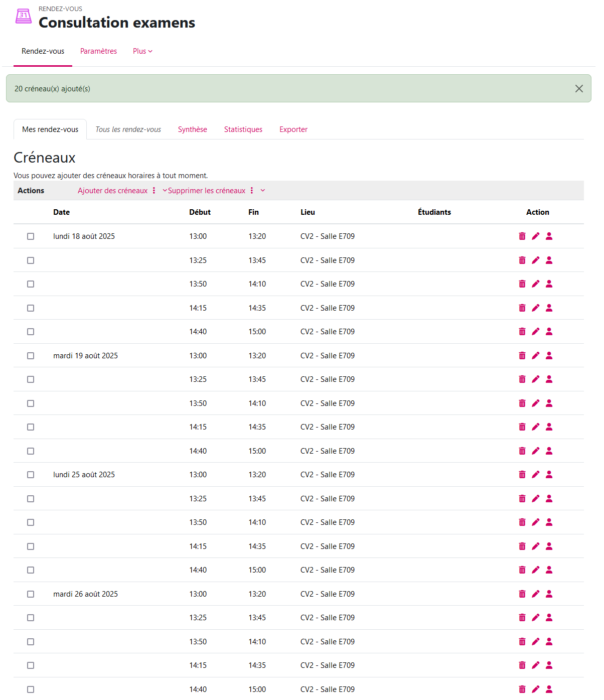Open the Paramètres tab
Image resolution: width=604 pixels, height=700 pixels.
(x=98, y=51)
